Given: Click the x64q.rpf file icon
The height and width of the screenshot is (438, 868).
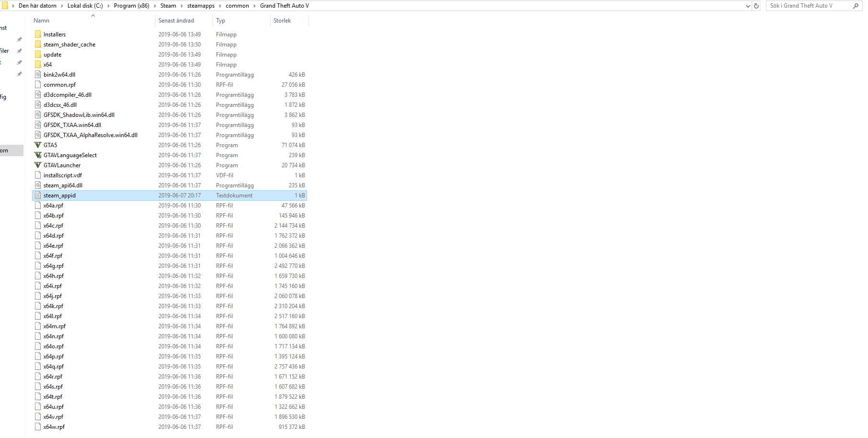Looking at the screenshot, I should coord(38,367).
